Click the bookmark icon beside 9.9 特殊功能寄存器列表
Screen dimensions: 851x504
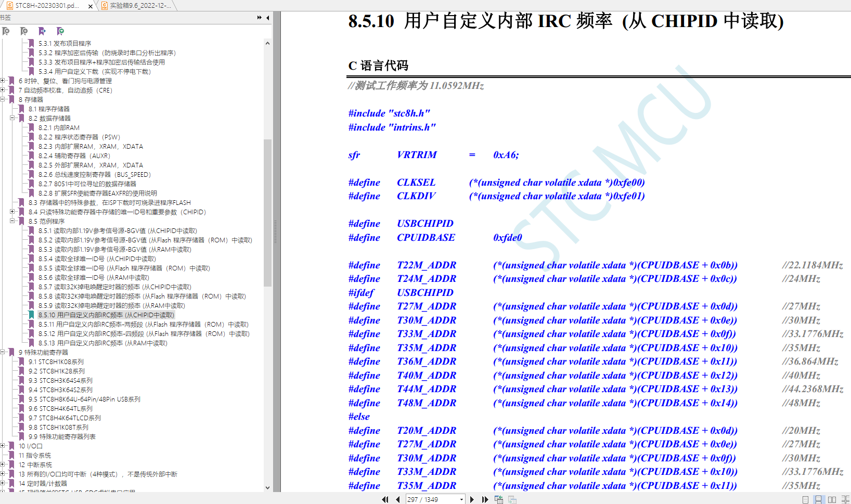pos(21,436)
